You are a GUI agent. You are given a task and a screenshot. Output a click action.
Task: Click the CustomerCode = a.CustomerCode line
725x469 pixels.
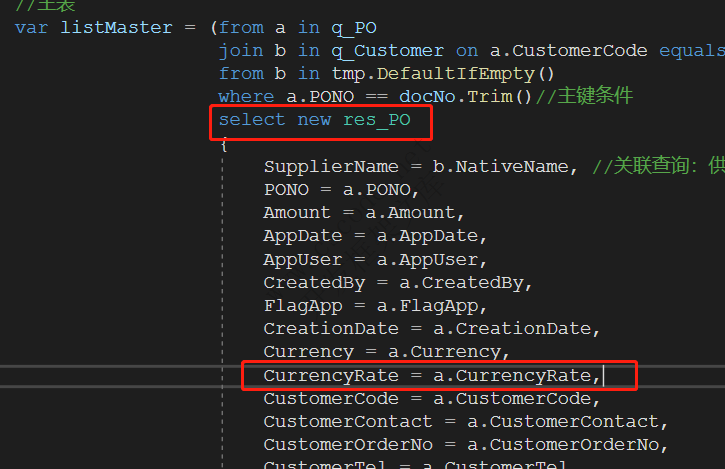431,399
